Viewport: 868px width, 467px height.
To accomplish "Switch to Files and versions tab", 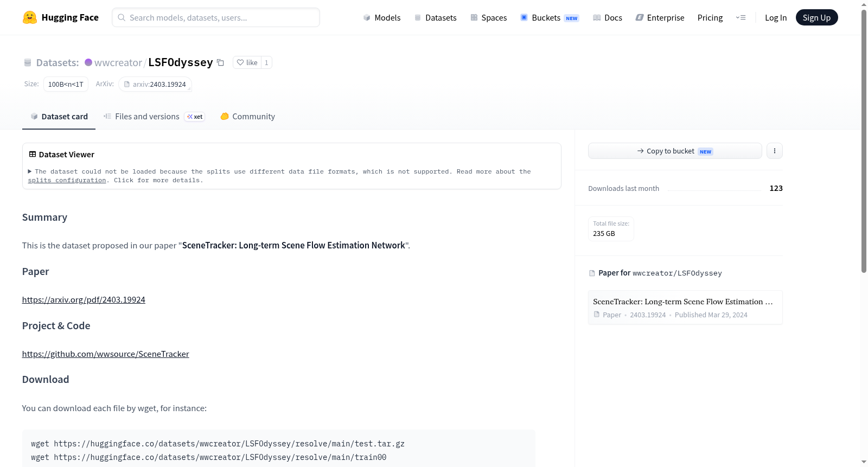I will (154, 116).
